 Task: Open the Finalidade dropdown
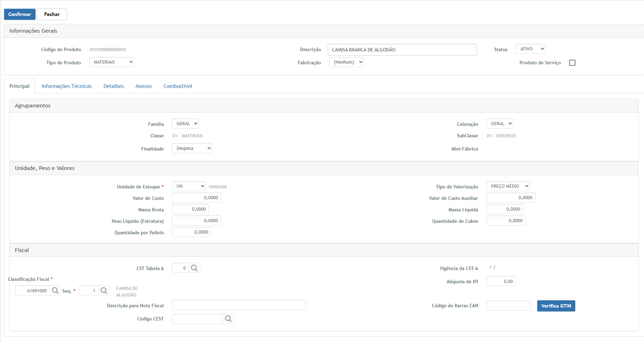[x=192, y=148]
